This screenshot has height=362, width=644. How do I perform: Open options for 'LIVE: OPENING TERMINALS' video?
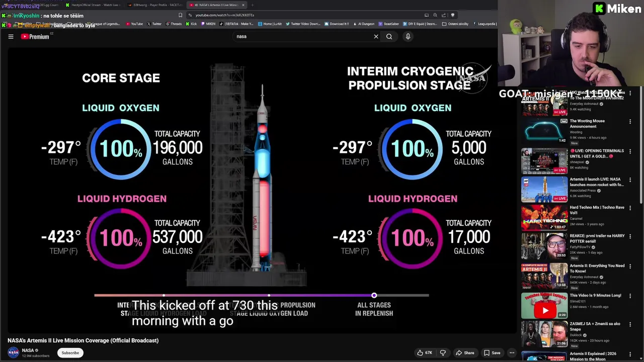[630, 151]
